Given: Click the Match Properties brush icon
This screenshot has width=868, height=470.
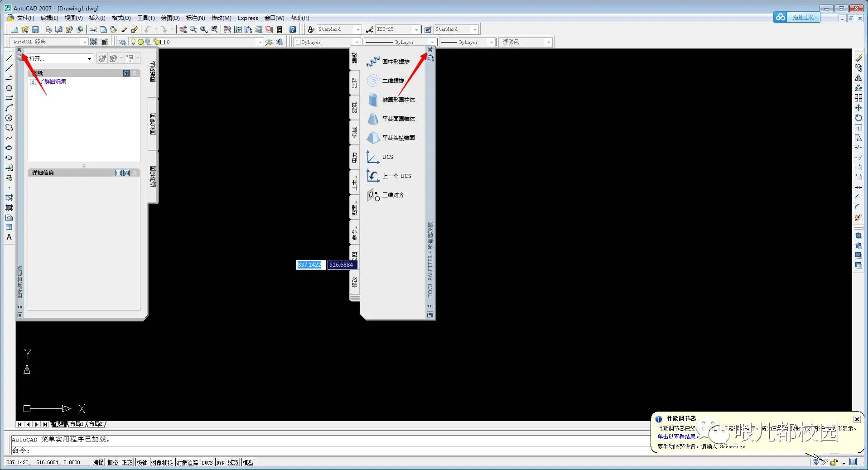Looking at the screenshot, I should click(124, 29).
